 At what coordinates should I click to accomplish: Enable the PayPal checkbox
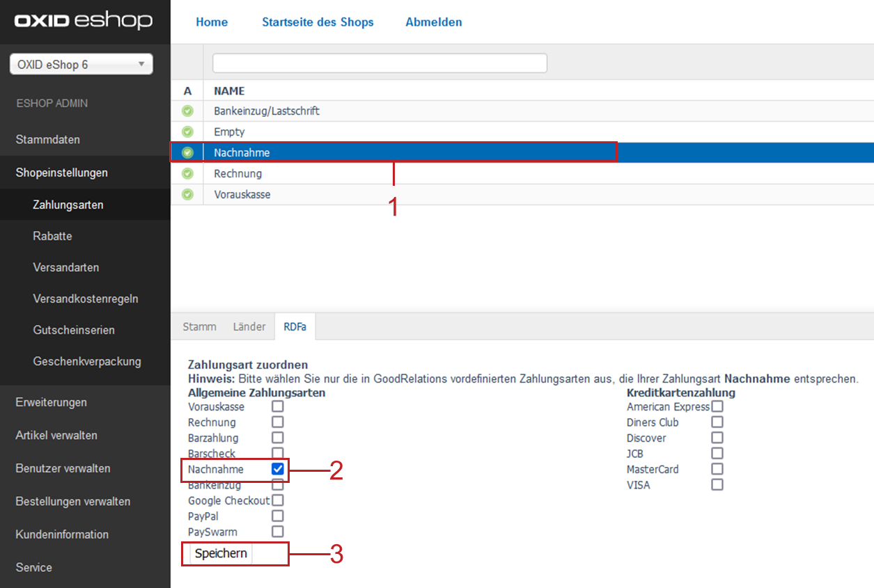pyautogui.click(x=277, y=516)
